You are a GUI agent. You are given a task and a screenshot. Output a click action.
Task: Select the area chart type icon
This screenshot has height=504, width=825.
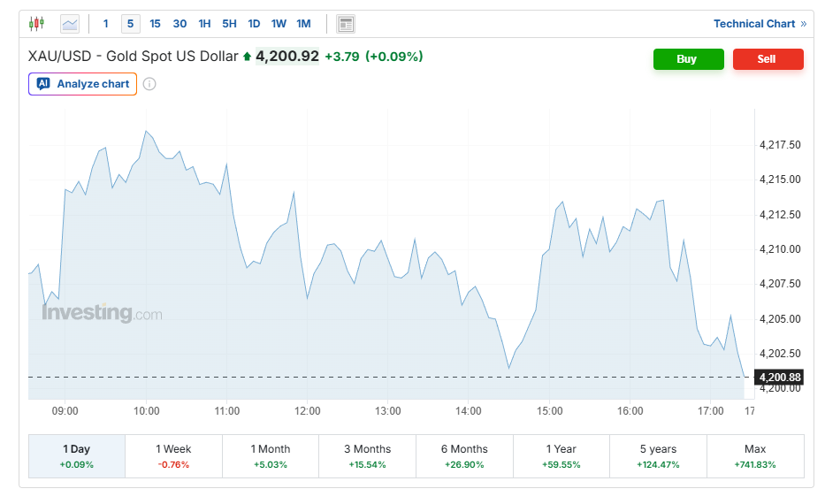[x=69, y=24]
